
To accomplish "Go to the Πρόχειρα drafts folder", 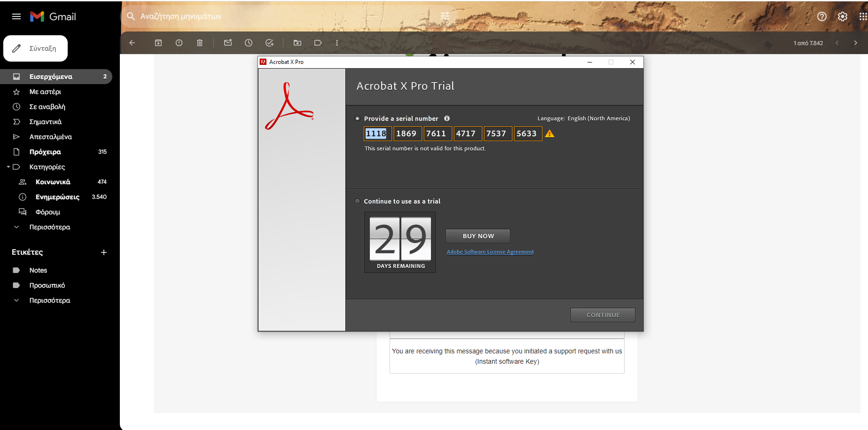I will coord(45,152).
